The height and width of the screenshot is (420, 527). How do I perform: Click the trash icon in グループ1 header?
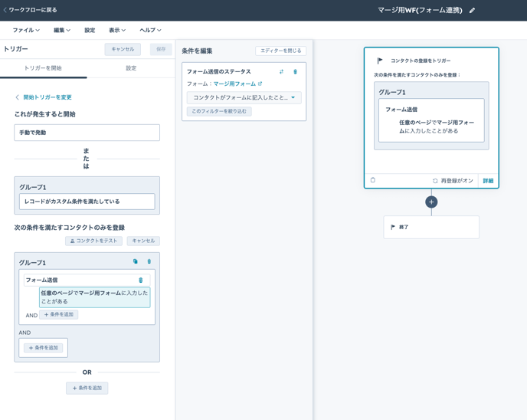click(149, 262)
